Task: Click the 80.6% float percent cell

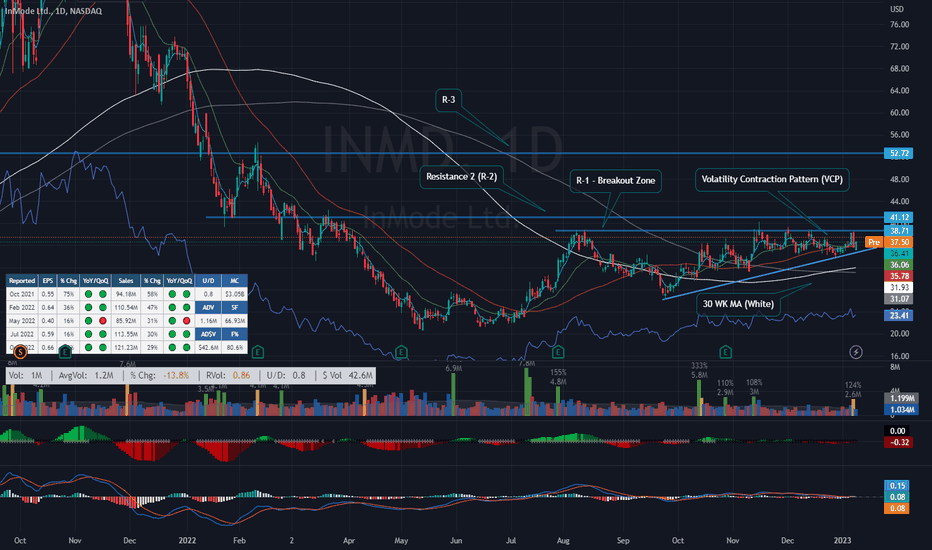Action: click(x=234, y=347)
